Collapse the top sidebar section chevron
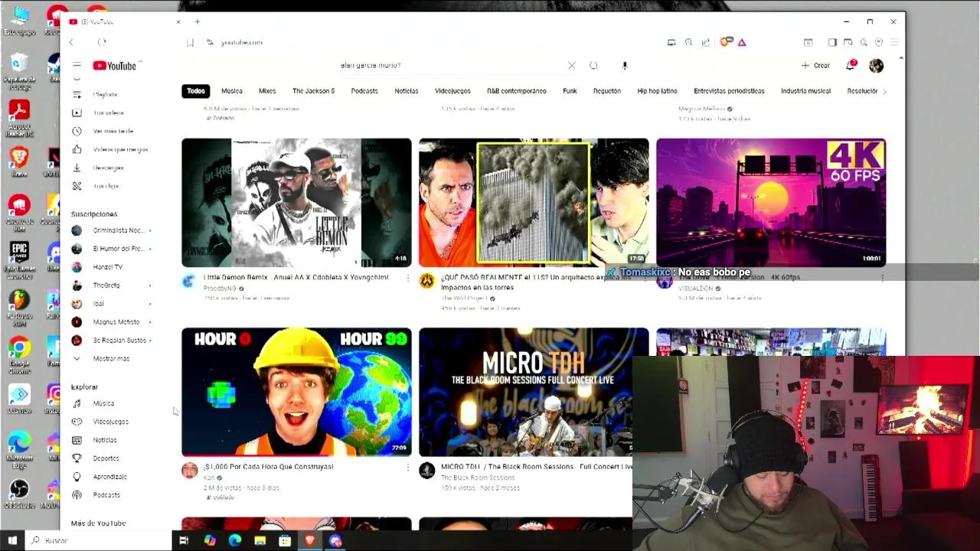The height and width of the screenshot is (551, 980). [77, 79]
